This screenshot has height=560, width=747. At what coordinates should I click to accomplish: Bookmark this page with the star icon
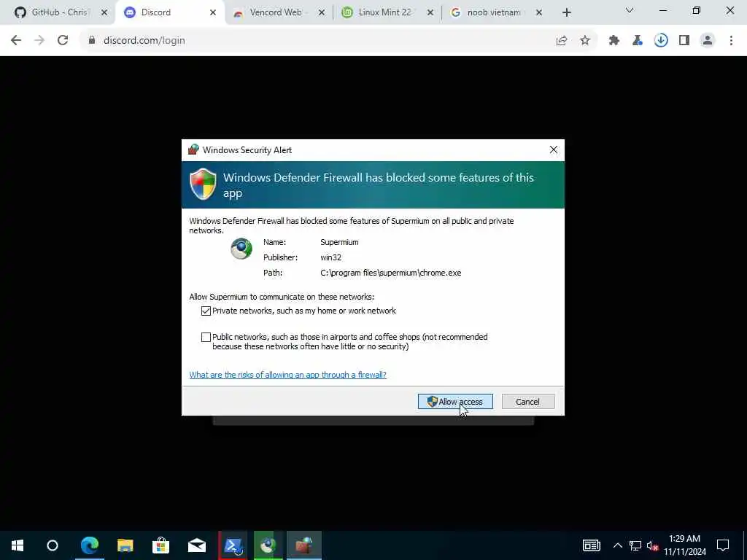pyautogui.click(x=585, y=41)
